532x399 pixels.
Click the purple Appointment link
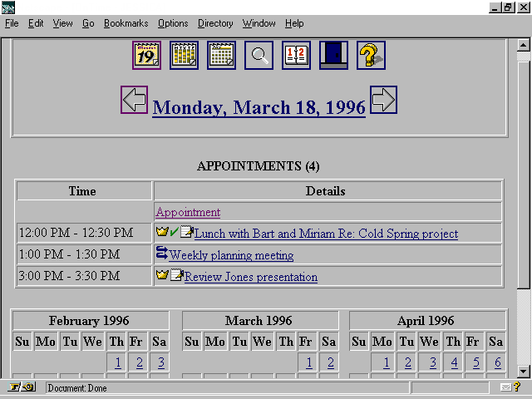(x=188, y=212)
